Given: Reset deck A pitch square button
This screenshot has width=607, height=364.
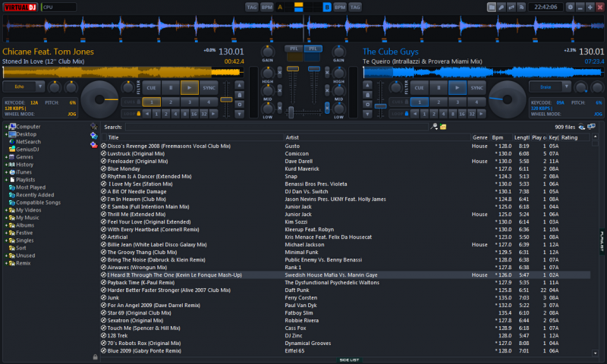Looking at the screenshot, I should point(240,105).
